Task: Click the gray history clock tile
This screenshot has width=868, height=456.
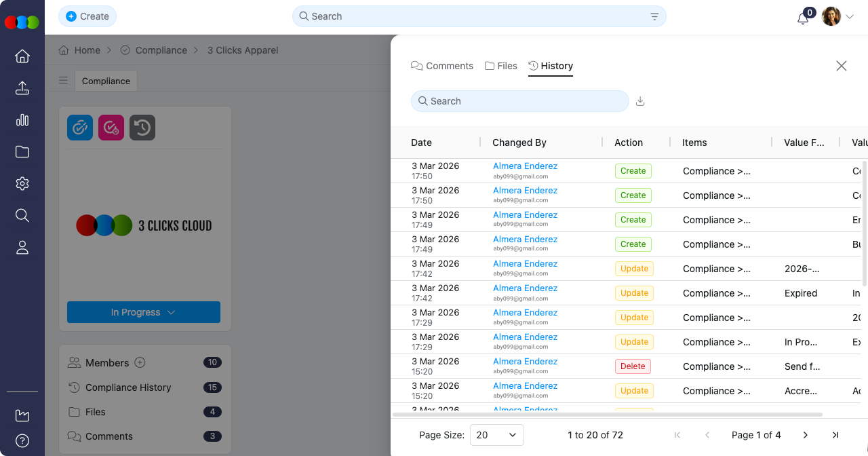Action: [142, 128]
